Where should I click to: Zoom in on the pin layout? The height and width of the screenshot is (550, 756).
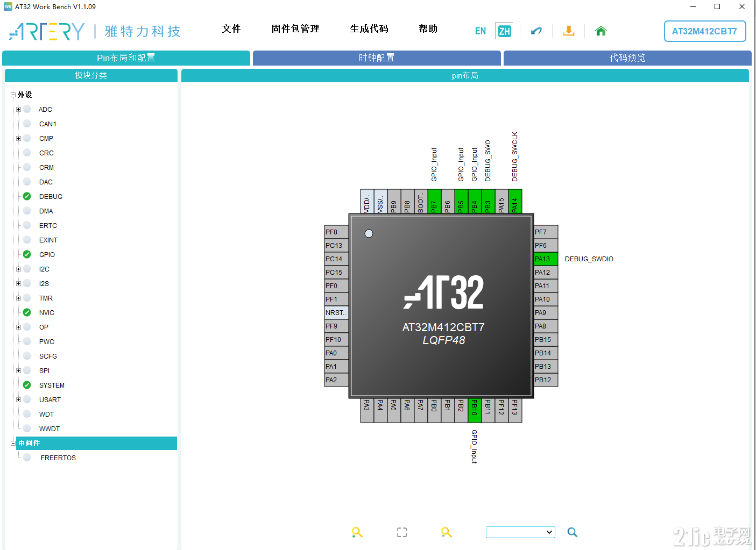tap(357, 532)
